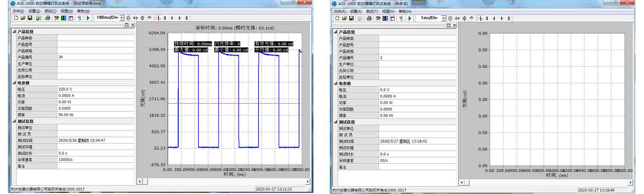This screenshot has height=194, width=644.
Task: Click the save floppy-disk icon in the 测试原报告.fms window
Action: [30, 18]
